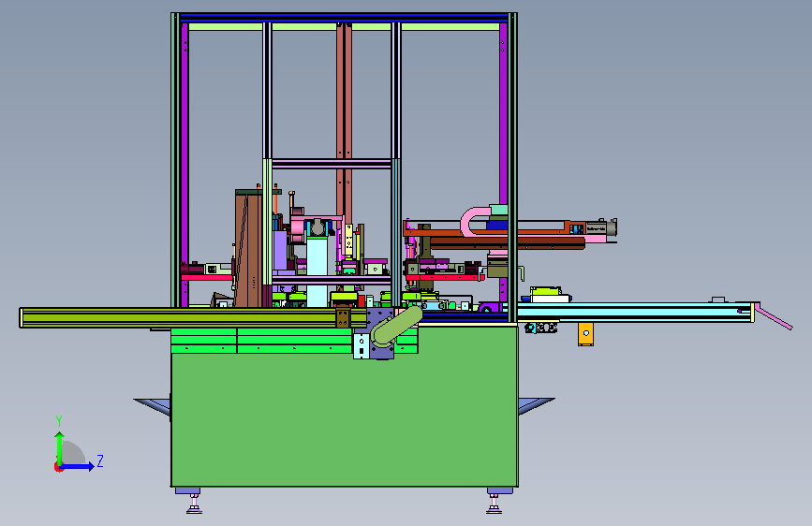The height and width of the screenshot is (526, 812).
Task: Click the Y label on the axis triad
Action: [x=59, y=421]
